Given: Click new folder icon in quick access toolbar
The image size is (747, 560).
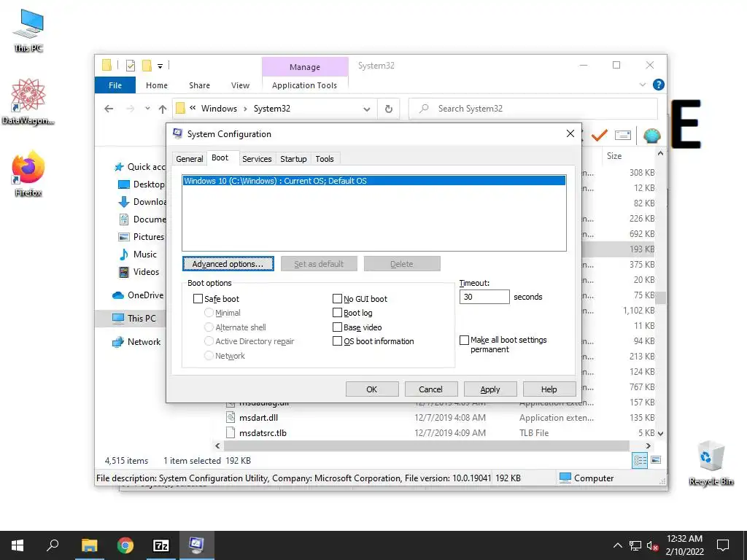Looking at the screenshot, I should point(147,65).
